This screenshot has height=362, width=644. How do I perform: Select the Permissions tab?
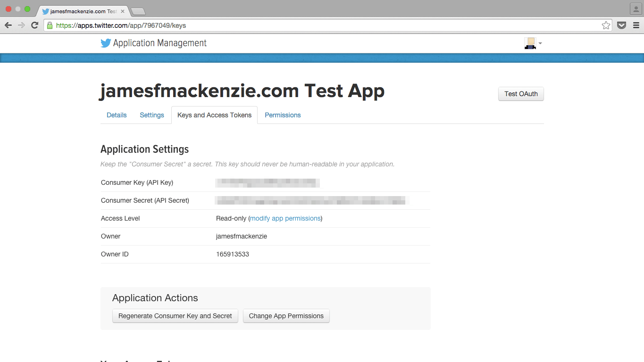[x=283, y=115]
